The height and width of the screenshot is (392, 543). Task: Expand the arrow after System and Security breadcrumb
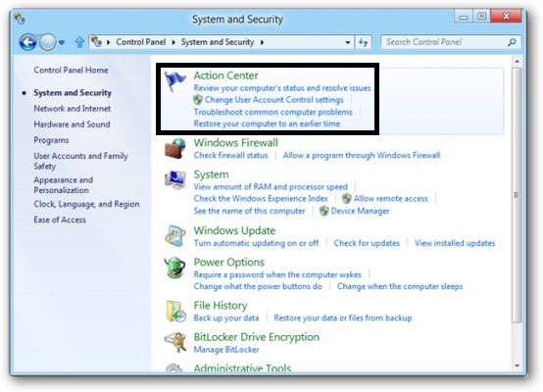262,42
